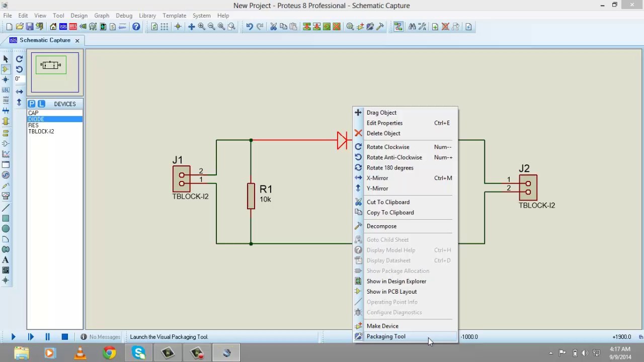Viewport: 644px width, 362px height.
Task: Choose Delete Object from context menu
Action: [405, 133]
